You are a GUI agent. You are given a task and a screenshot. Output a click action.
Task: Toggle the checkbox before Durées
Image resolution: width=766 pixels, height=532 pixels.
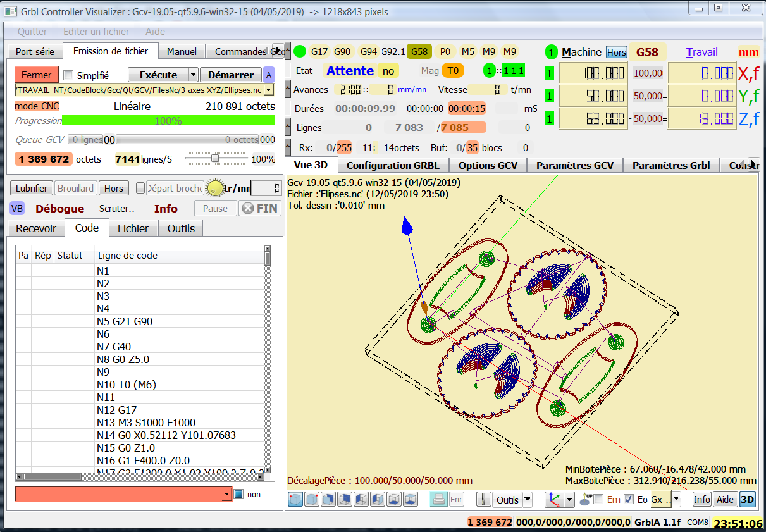click(x=288, y=109)
